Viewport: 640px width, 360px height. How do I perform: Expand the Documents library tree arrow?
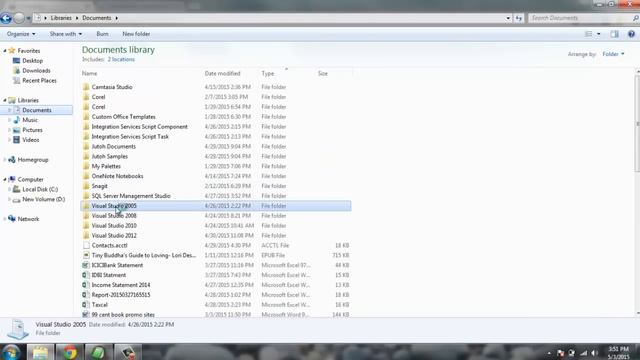[x=10, y=110]
